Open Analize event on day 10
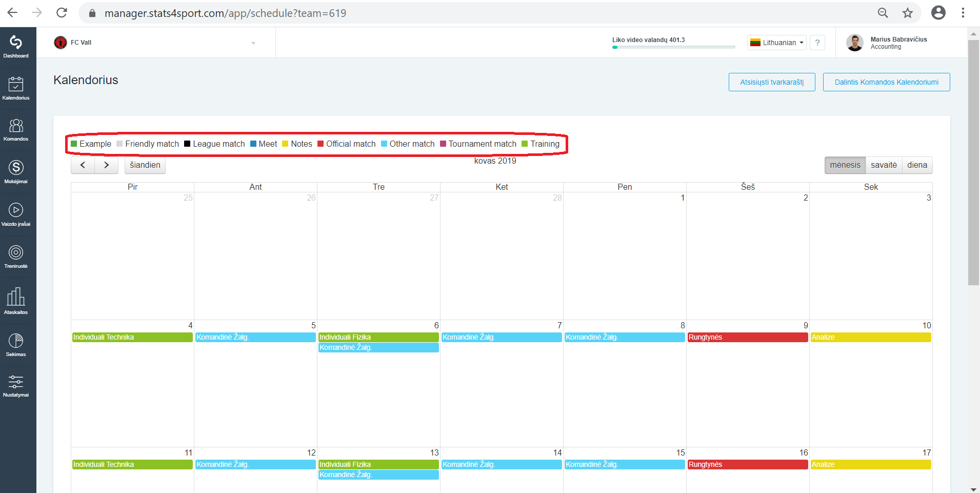Image resolution: width=980 pixels, height=493 pixels. coord(871,337)
